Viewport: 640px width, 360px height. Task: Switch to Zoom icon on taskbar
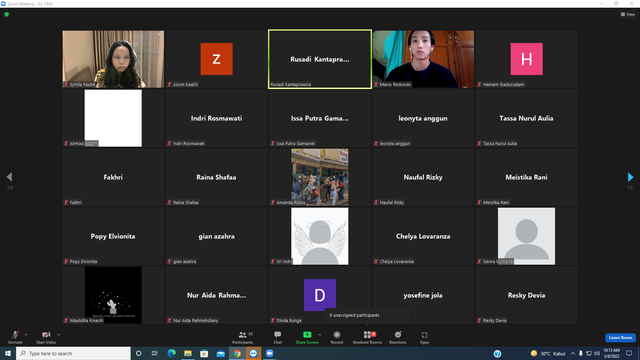click(x=269, y=353)
